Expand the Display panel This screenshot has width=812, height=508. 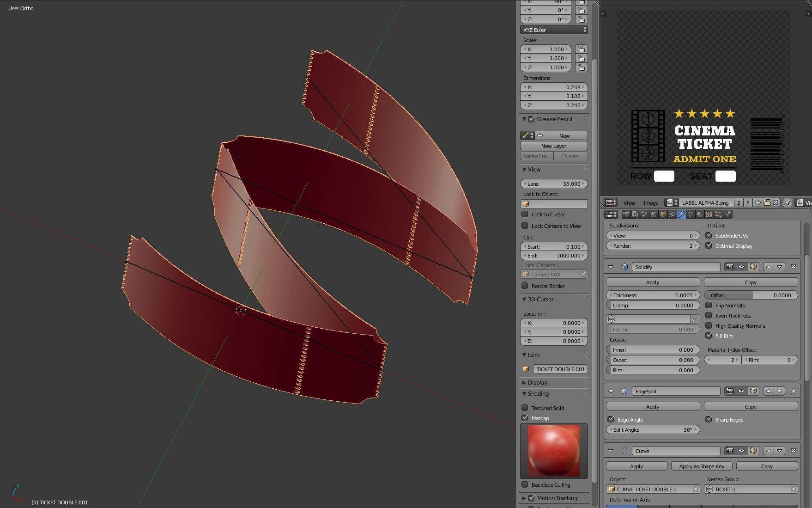pyautogui.click(x=524, y=383)
